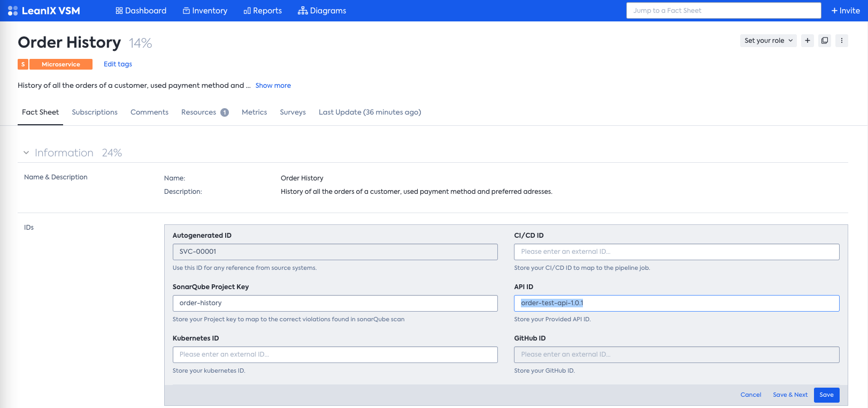Click Show more on description

tap(273, 86)
